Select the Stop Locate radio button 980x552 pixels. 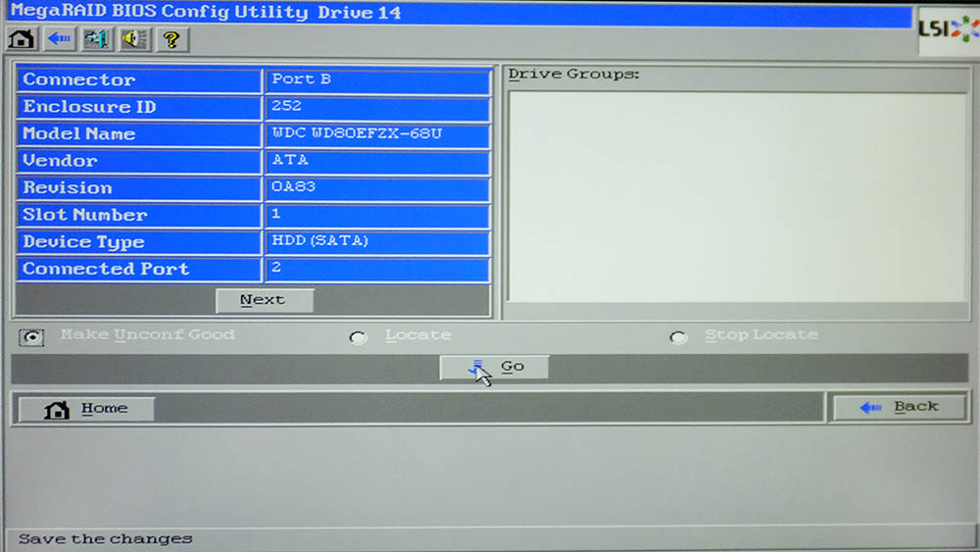[678, 337]
